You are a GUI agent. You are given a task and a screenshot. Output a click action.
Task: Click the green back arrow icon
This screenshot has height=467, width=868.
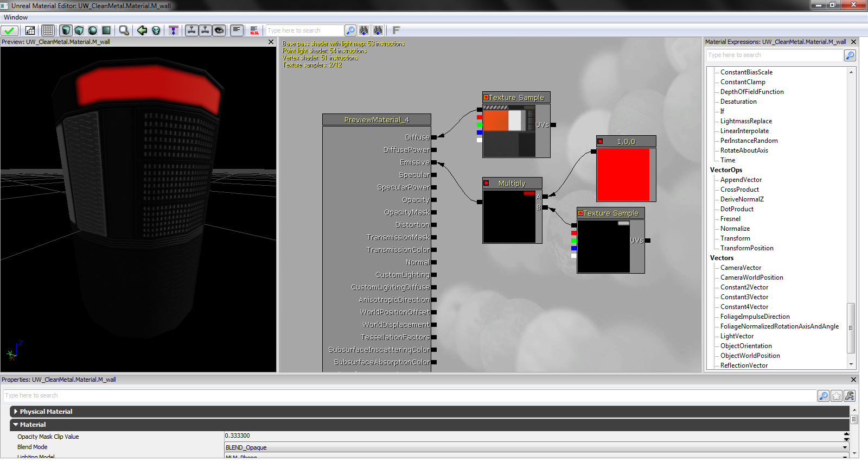142,30
